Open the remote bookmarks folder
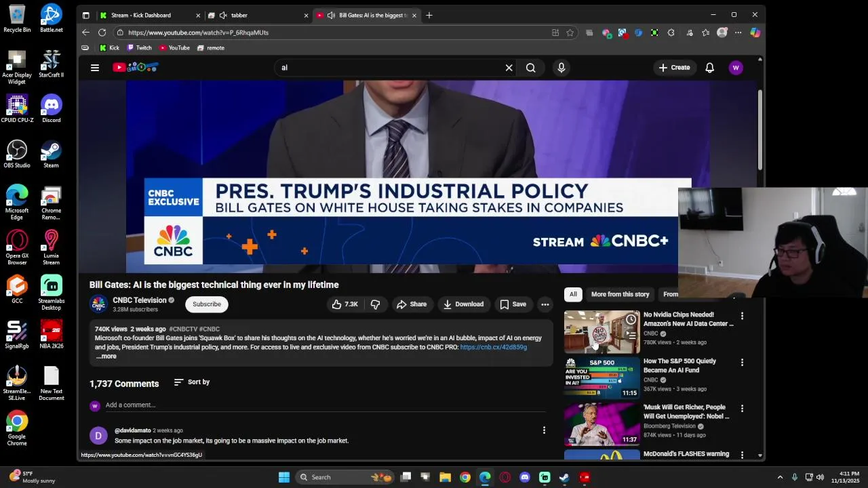The image size is (868, 488). 211,48
